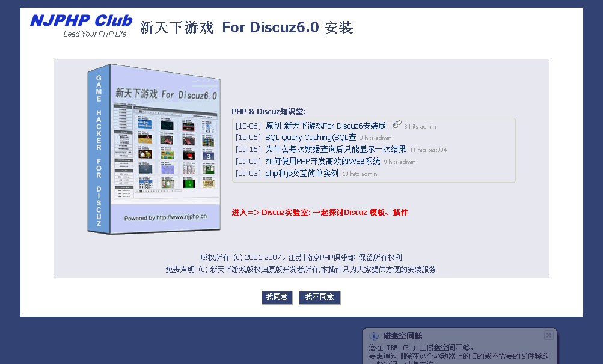Click the attachment paperclip icon beside first article
603x364 pixels.
(x=397, y=124)
